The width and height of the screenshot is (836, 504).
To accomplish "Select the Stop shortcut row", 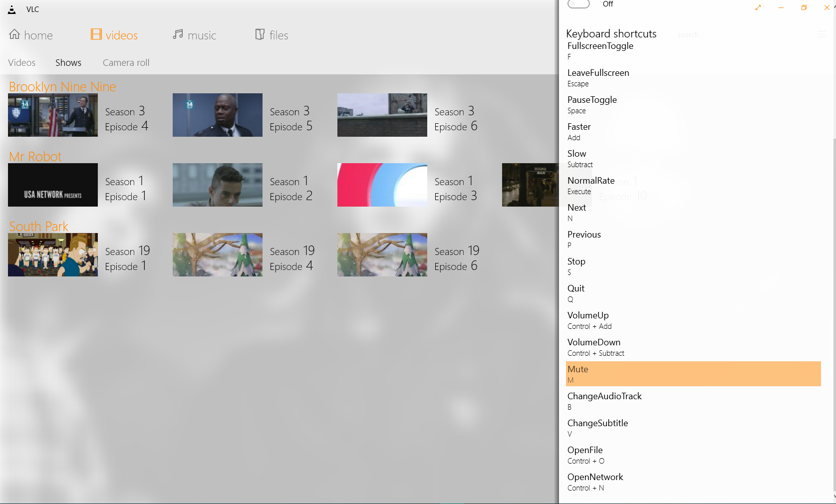I will (x=693, y=266).
